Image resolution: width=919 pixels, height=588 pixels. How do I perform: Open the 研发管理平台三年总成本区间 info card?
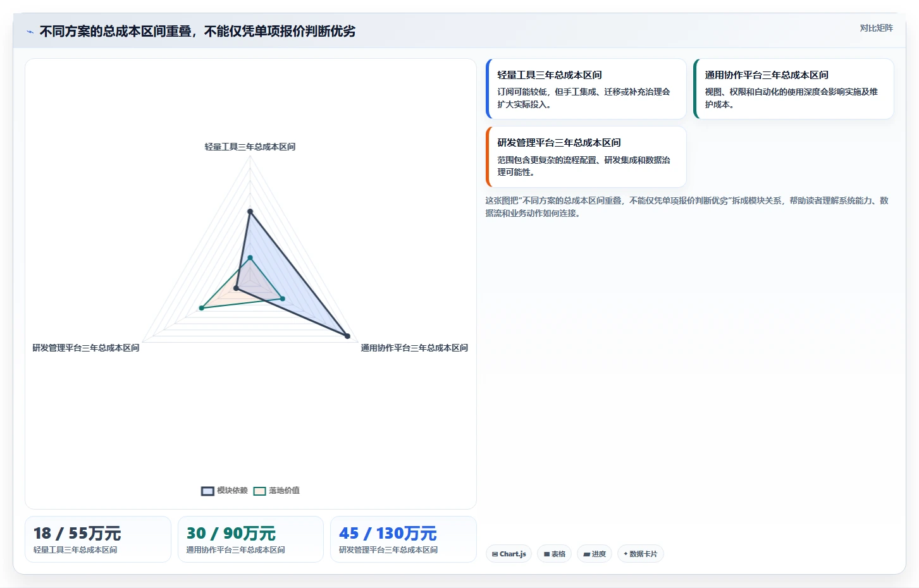(586, 157)
